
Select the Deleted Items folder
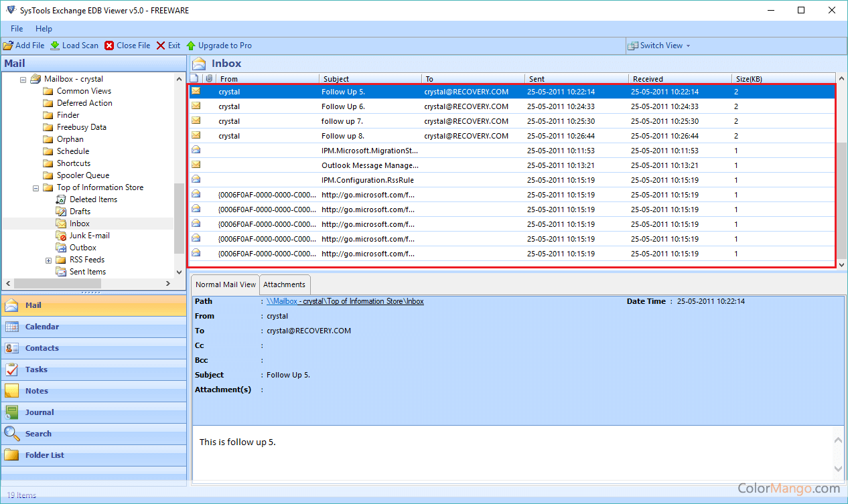tap(93, 199)
